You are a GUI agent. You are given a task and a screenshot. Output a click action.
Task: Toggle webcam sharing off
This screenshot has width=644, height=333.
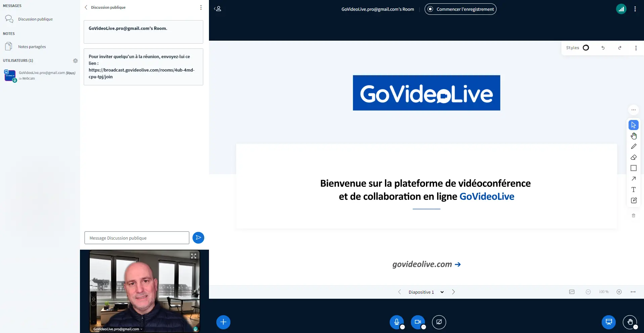tap(418, 322)
